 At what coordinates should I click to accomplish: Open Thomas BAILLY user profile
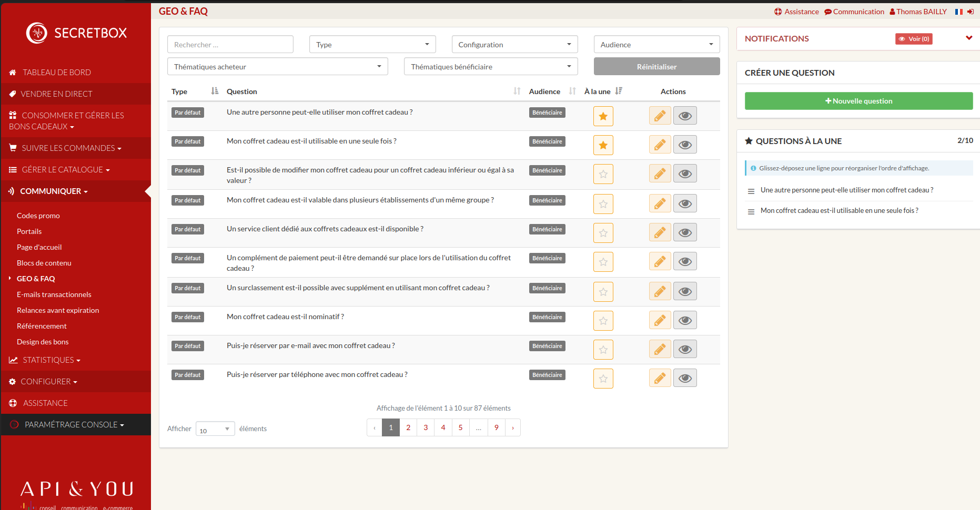pyautogui.click(x=918, y=12)
